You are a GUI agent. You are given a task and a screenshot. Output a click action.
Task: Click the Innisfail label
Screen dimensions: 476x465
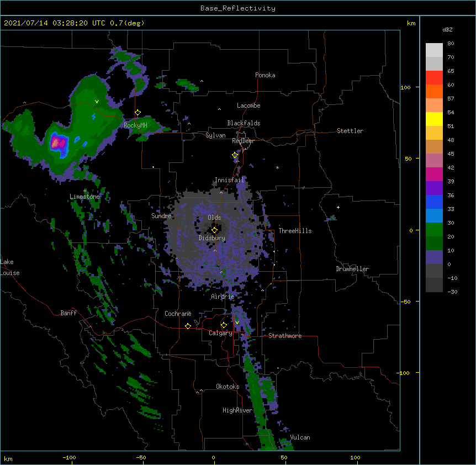point(229,180)
